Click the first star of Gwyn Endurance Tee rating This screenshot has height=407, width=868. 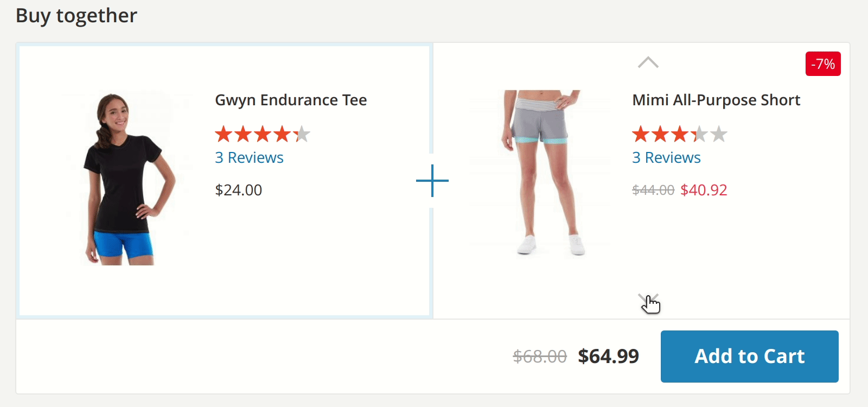tap(224, 133)
